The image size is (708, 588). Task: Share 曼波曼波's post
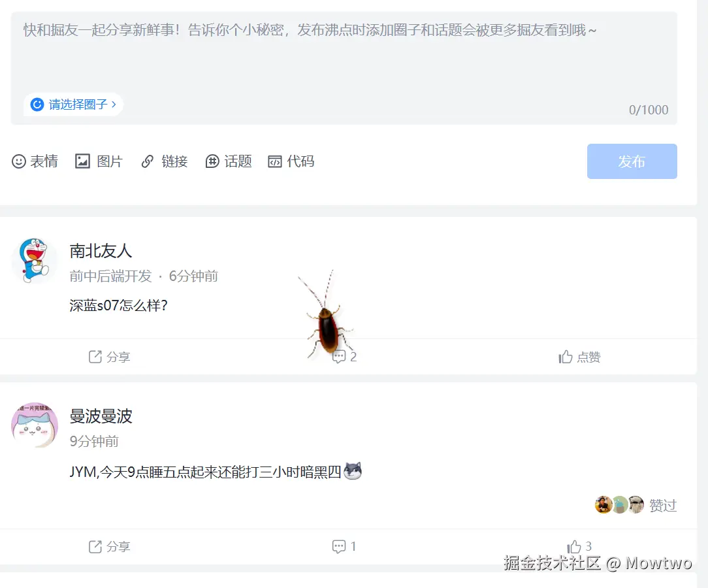coord(109,546)
